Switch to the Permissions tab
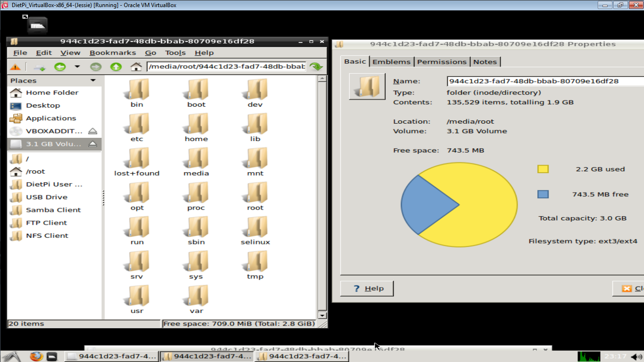The width and height of the screenshot is (644, 362). pyautogui.click(x=442, y=62)
